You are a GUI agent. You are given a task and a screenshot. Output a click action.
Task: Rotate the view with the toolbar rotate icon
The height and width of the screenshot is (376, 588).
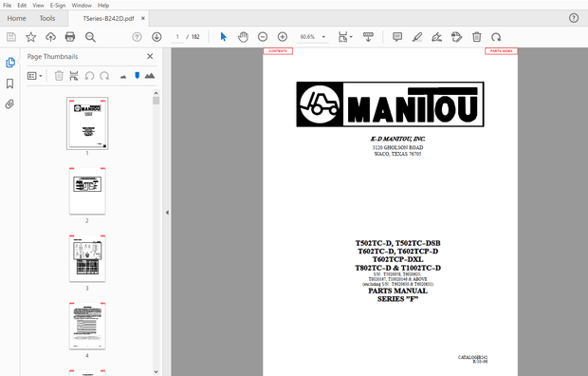pos(496,37)
